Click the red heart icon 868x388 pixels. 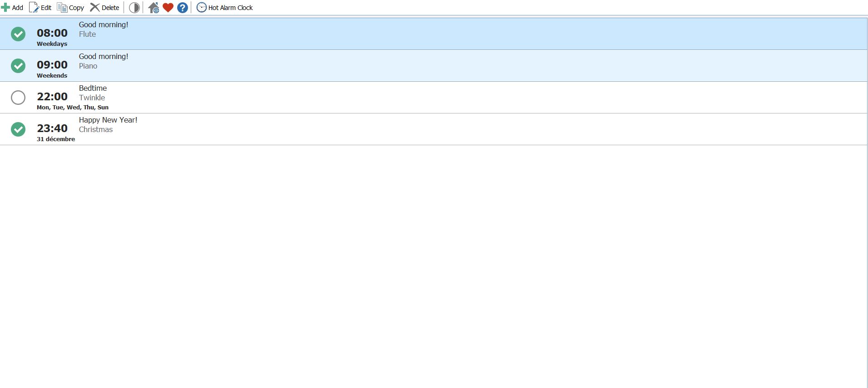pos(168,8)
